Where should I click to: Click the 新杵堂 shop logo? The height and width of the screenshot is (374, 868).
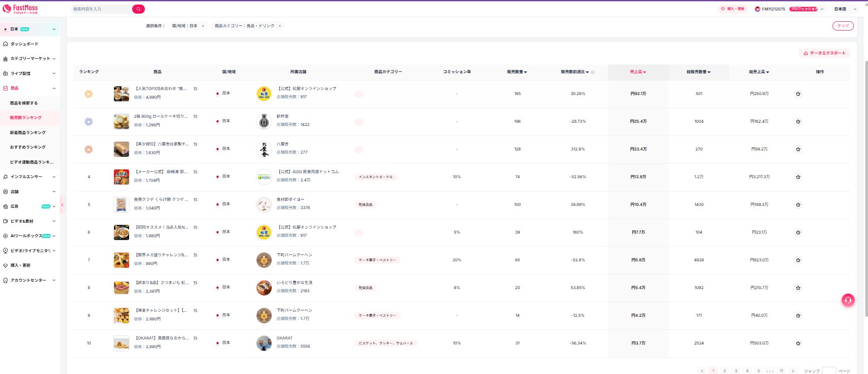coord(264,121)
